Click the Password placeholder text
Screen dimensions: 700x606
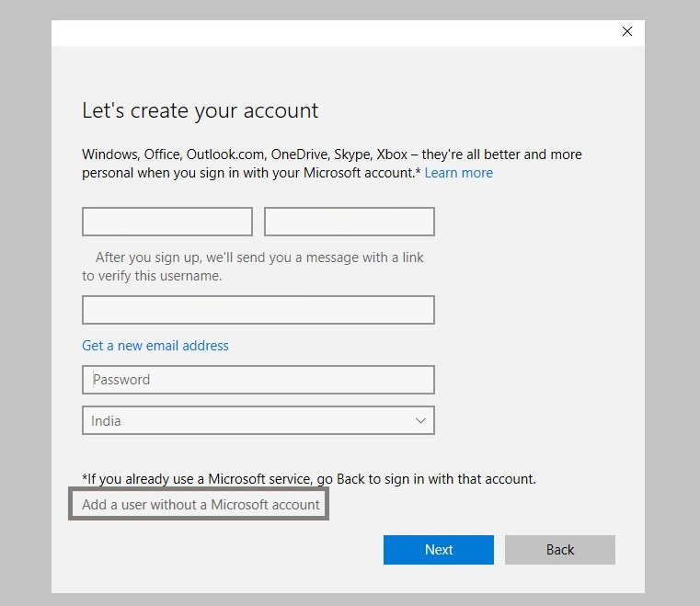pos(121,380)
